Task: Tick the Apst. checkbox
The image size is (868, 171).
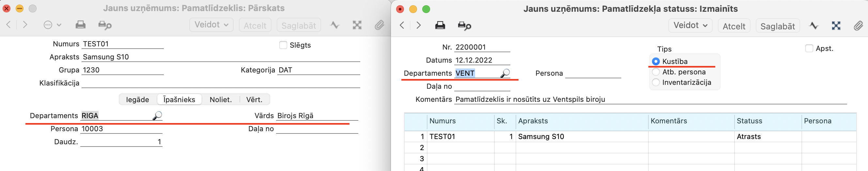Action: coord(809,49)
